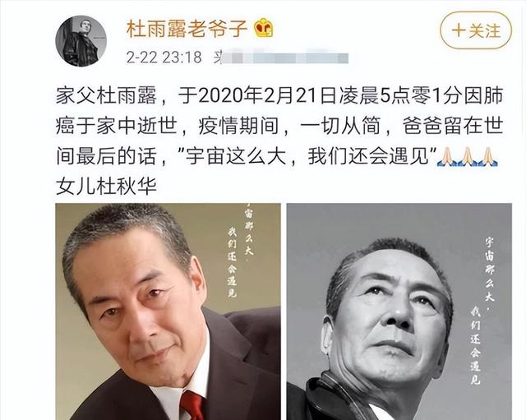
Task: Open the 杜雨露老爷子 profile name
Action: click(187, 29)
